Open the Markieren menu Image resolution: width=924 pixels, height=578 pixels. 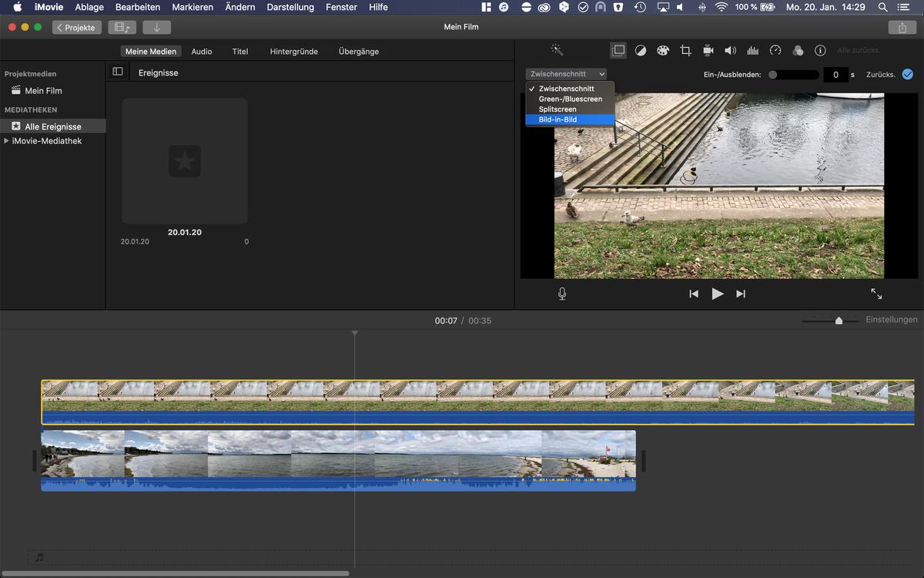click(192, 7)
